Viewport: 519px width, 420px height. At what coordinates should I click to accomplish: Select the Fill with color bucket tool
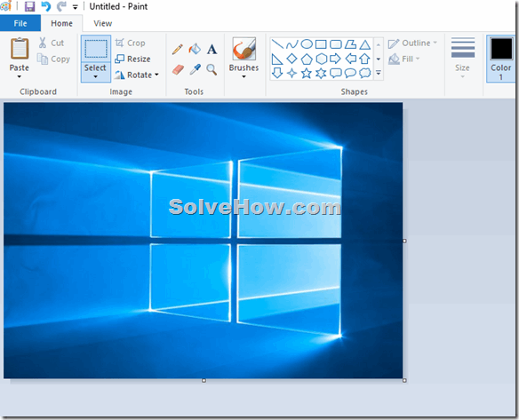point(195,49)
